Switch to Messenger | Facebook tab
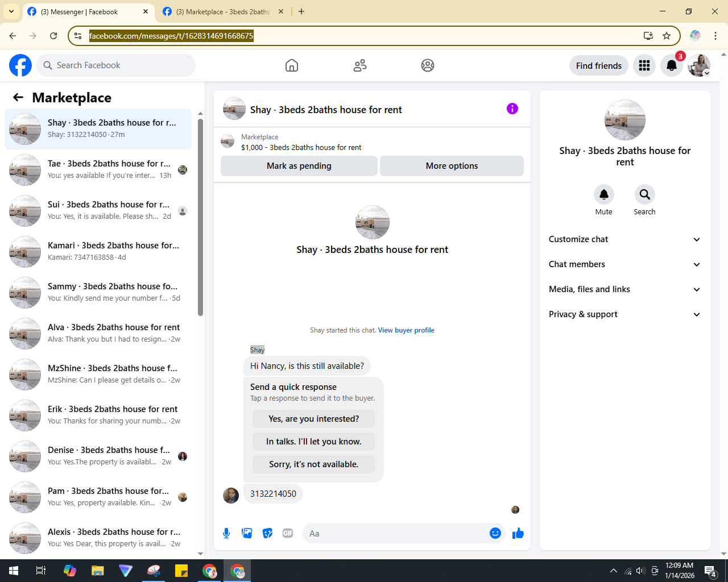 coord(88,11)
